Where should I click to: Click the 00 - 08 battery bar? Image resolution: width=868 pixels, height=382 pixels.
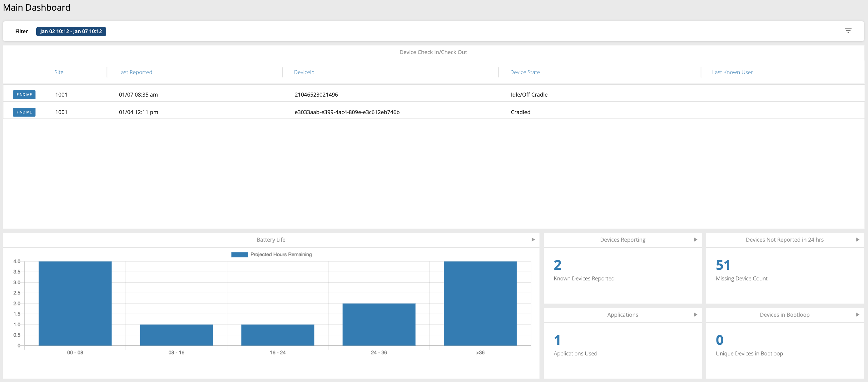click(75, 304)
